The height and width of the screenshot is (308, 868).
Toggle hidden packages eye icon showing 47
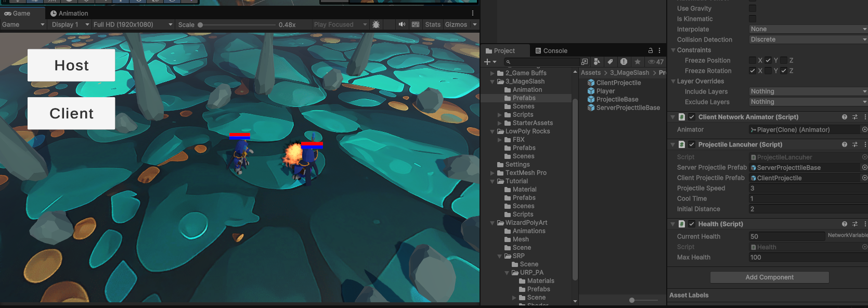pos(655,62)
